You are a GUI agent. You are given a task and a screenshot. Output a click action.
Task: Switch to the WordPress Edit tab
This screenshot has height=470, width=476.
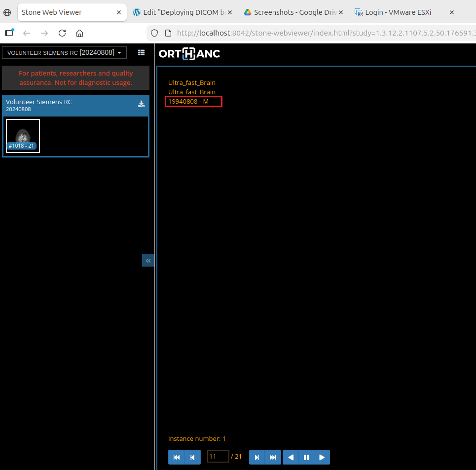[x=179, y=12]
